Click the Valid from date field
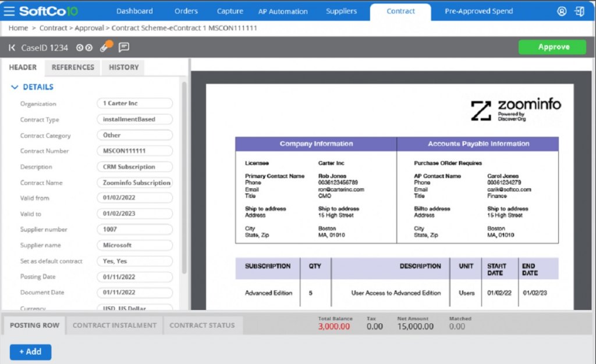This screenshot has height=364, width=596. [x=134, y=197]
